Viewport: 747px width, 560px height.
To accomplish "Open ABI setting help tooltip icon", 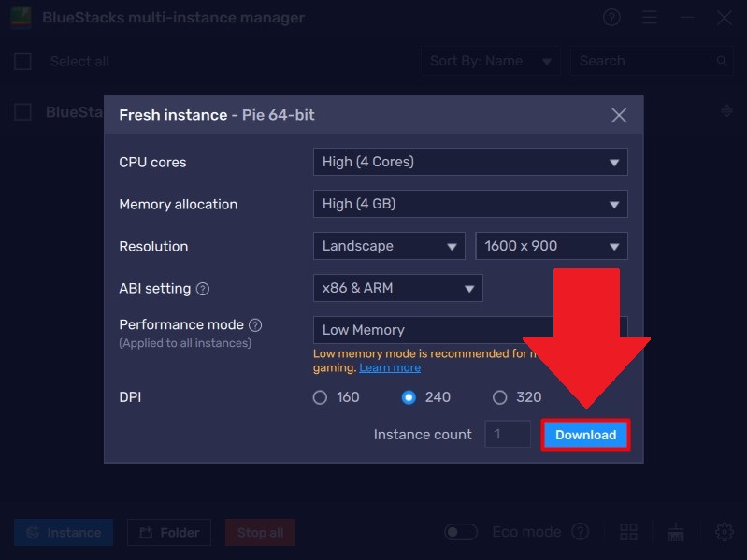I will [x=203, y=289].
